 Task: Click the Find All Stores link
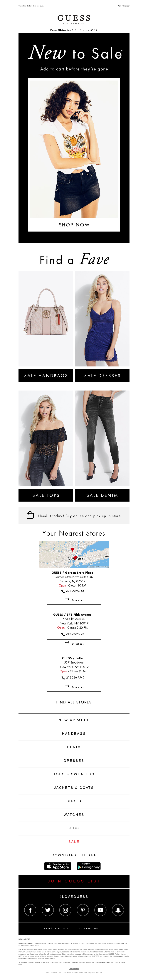tap(74, 702)
